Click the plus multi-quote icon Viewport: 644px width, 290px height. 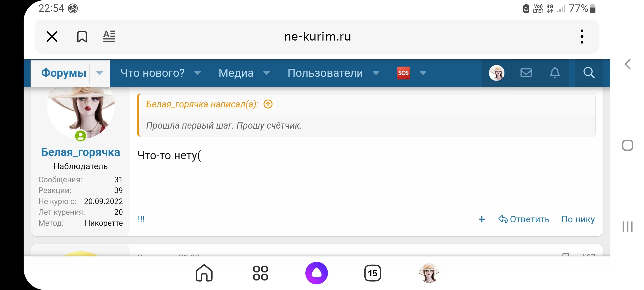click(482, 219)
